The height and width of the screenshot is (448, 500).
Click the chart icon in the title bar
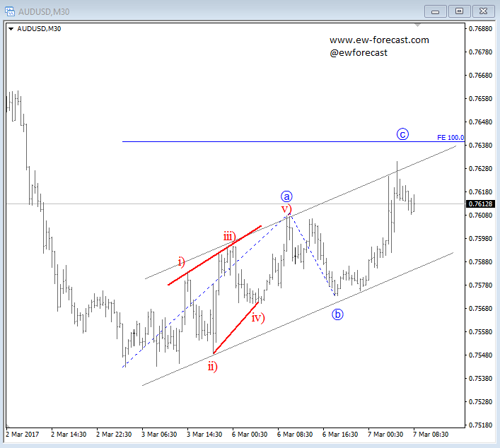[9, 11]
